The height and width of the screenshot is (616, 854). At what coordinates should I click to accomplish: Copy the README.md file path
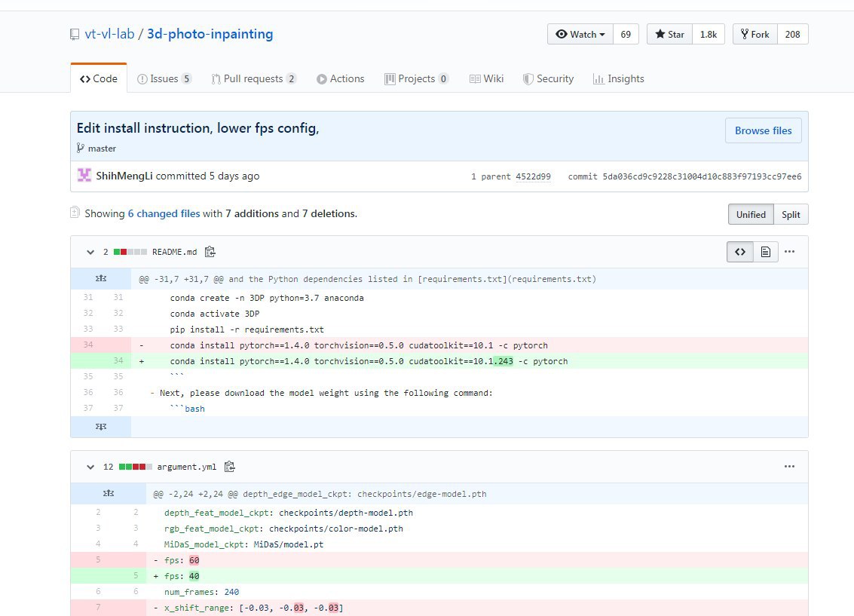coord(210,252)
